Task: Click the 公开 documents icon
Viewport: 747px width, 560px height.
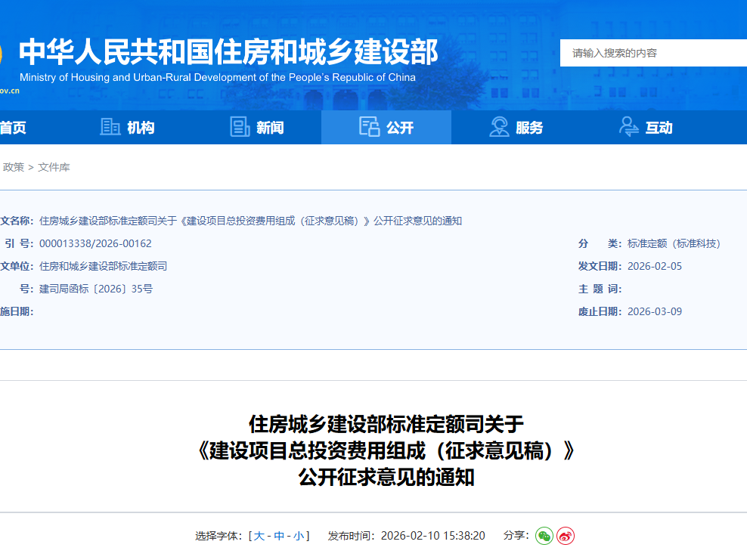Action: [x=368, y=127]
